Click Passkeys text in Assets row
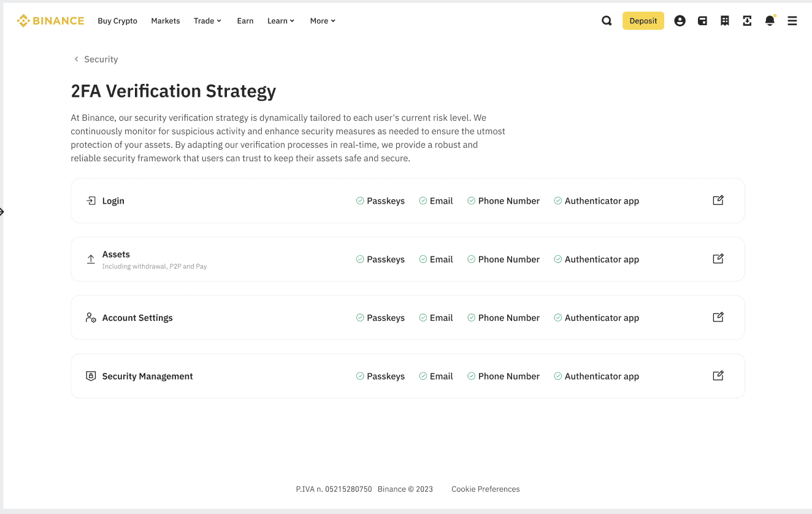Viewport: 812px width, 514px height. (x=386, y=259)
